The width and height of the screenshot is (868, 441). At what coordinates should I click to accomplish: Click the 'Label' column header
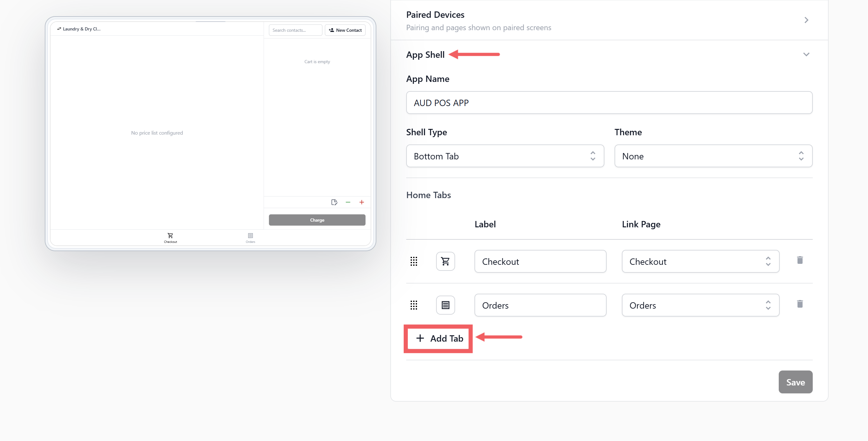point(485,224)
